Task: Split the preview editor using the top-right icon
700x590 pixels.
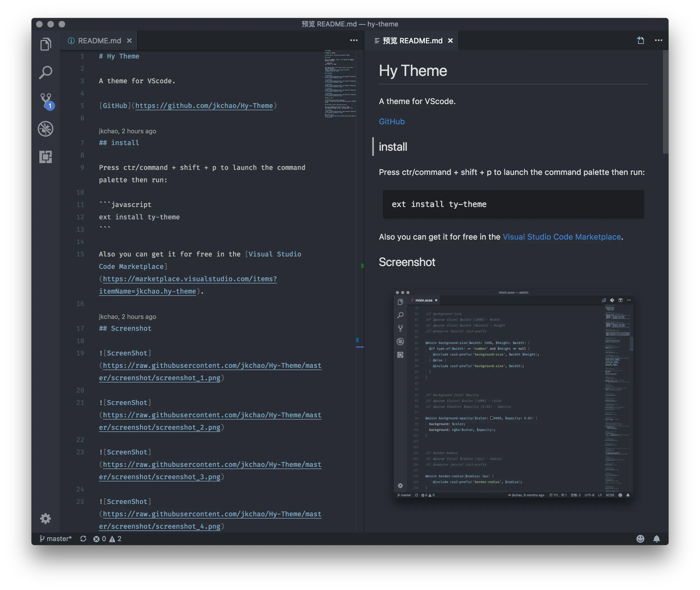Action: pos(640,40)
